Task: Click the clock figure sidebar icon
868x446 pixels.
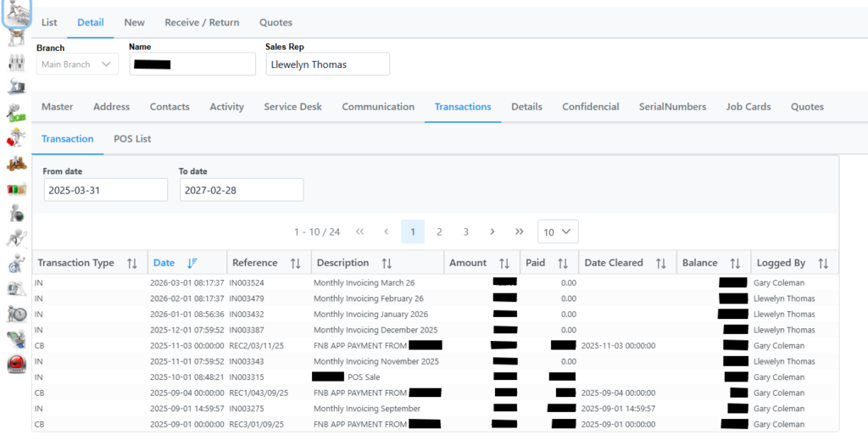Action: click(x=16, y=314)
